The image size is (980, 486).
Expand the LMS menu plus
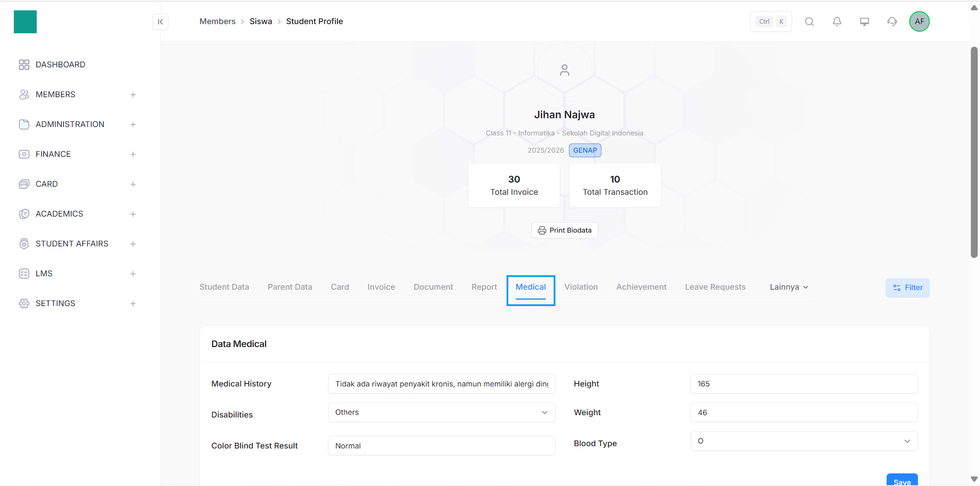[133, 274]
